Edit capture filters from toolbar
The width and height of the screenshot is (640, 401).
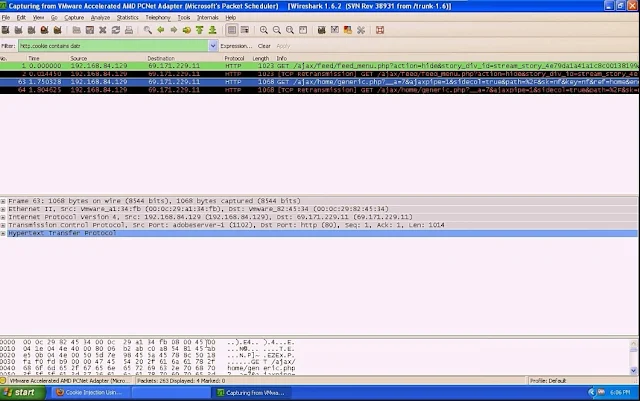pyautogui.click(x=322, y=30)
